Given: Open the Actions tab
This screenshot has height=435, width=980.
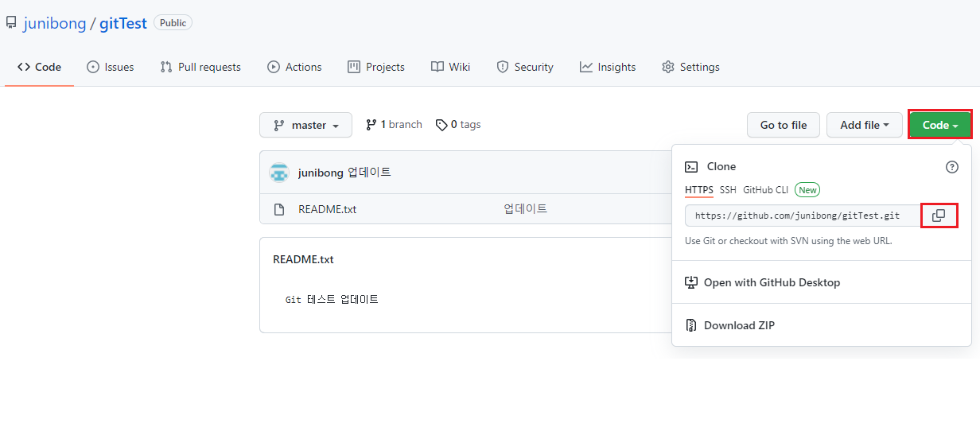Looking at the screenshot, I should (294, 67).
